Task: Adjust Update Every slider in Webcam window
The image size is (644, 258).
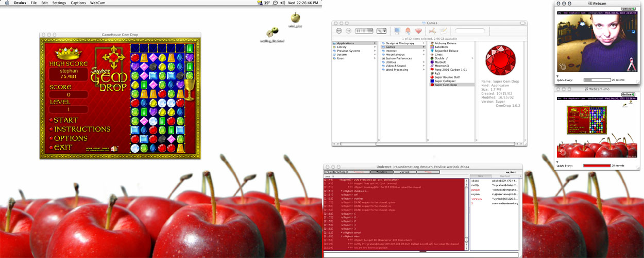Action: point(597,80)
